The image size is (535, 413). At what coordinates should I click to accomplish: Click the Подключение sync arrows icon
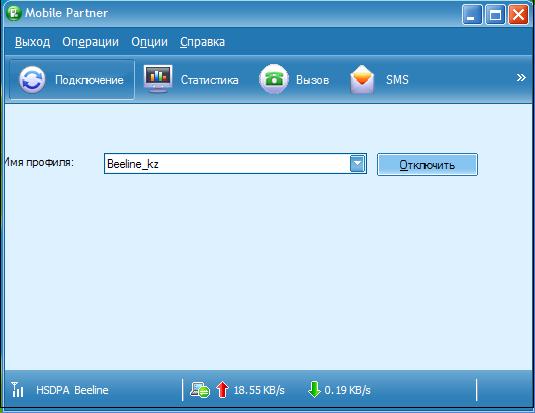pos(32,80)
